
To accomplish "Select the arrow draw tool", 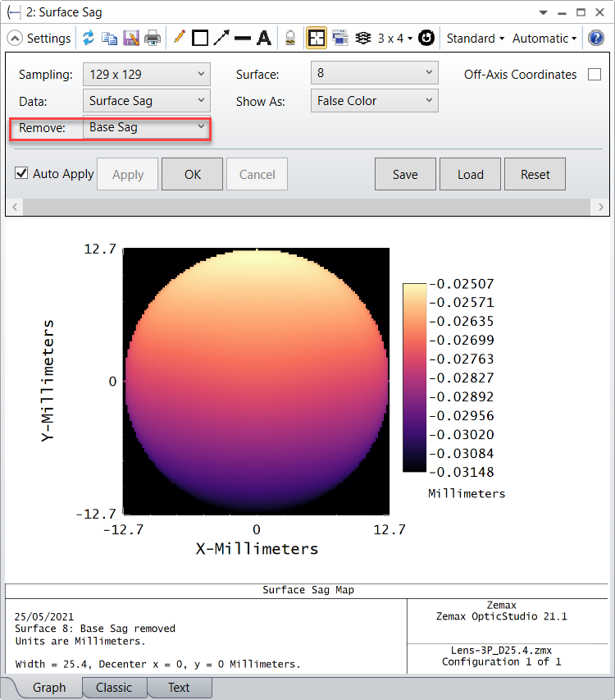I will pos(221,38).
